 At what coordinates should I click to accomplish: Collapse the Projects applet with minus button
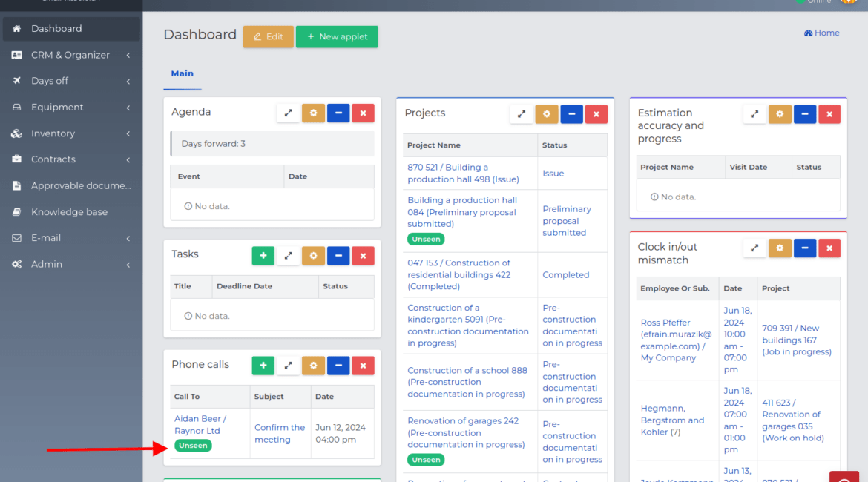pyautogui.click(x=571, y=114)
